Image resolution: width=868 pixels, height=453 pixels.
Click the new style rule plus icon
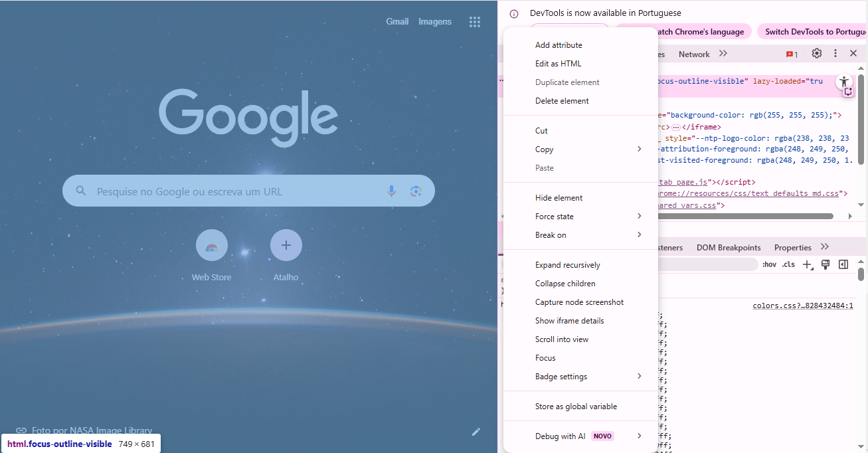pyautogui.click(x=808, y=264)
